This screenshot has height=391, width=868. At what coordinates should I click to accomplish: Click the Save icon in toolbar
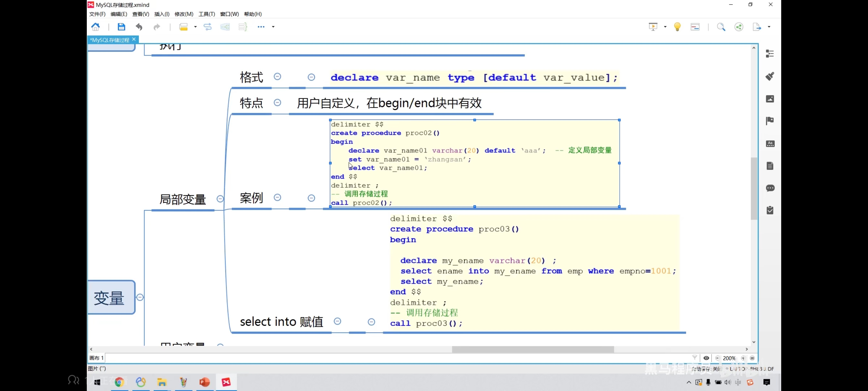tap(121, 27)
